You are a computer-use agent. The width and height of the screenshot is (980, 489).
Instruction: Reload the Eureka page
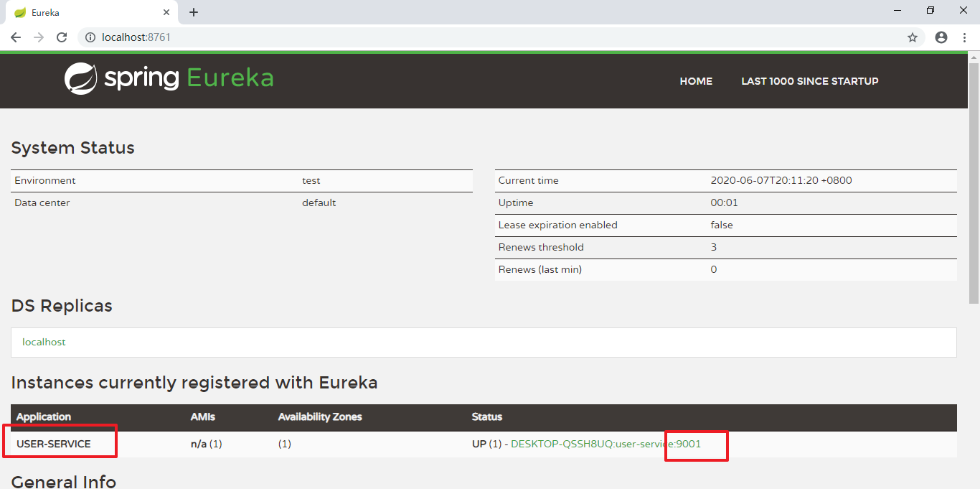tap(62, 37)
